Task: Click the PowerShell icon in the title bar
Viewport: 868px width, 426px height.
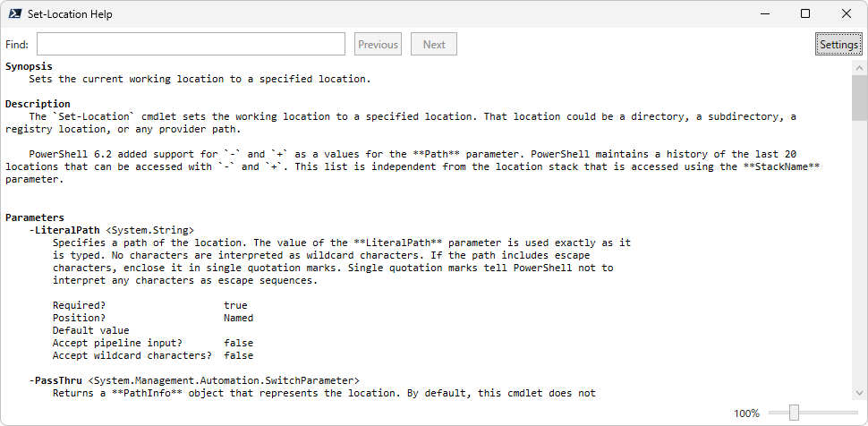Action: (16, 14)
